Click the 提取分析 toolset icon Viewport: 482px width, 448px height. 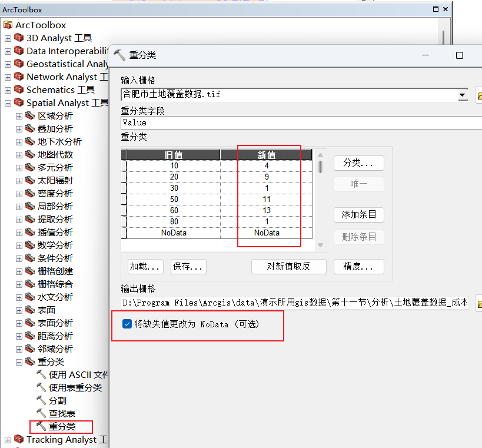tap(30, 219)
